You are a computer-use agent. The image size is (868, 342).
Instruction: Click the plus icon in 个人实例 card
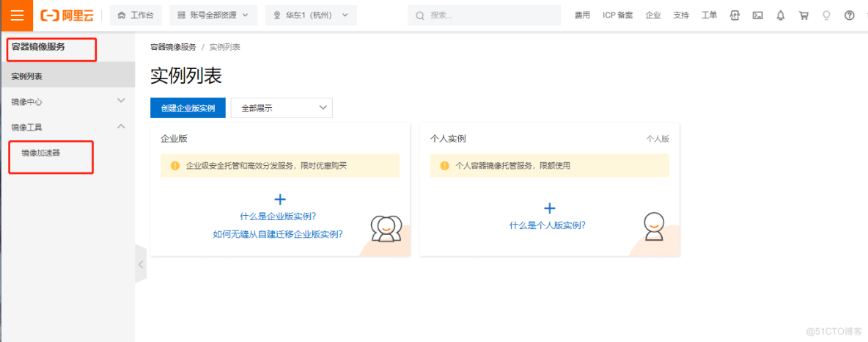point(549,208)
